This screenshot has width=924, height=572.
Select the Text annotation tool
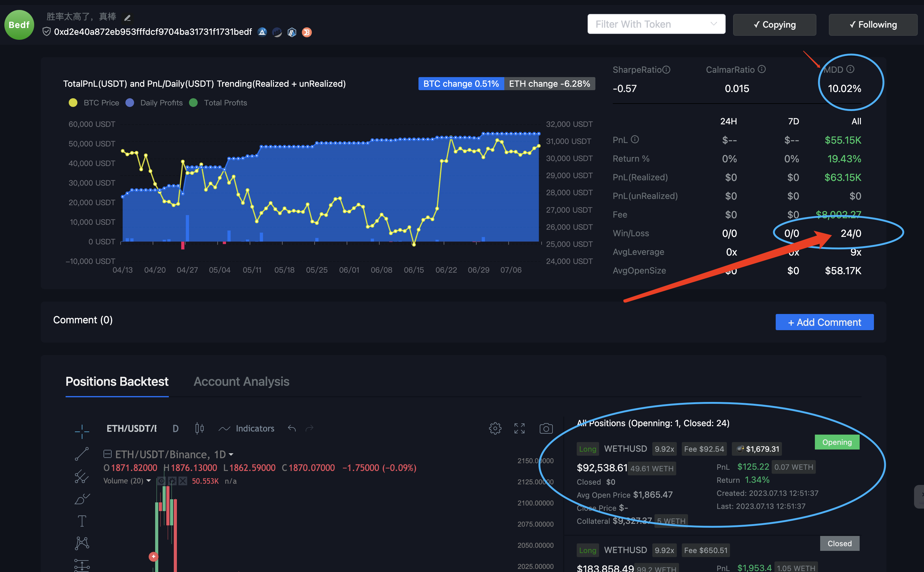click(82, 520)
